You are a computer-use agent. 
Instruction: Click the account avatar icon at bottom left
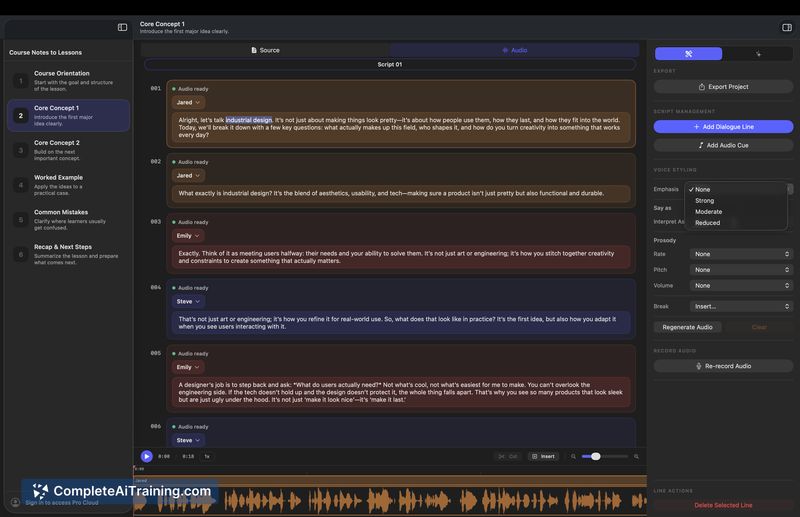(15, 502)
